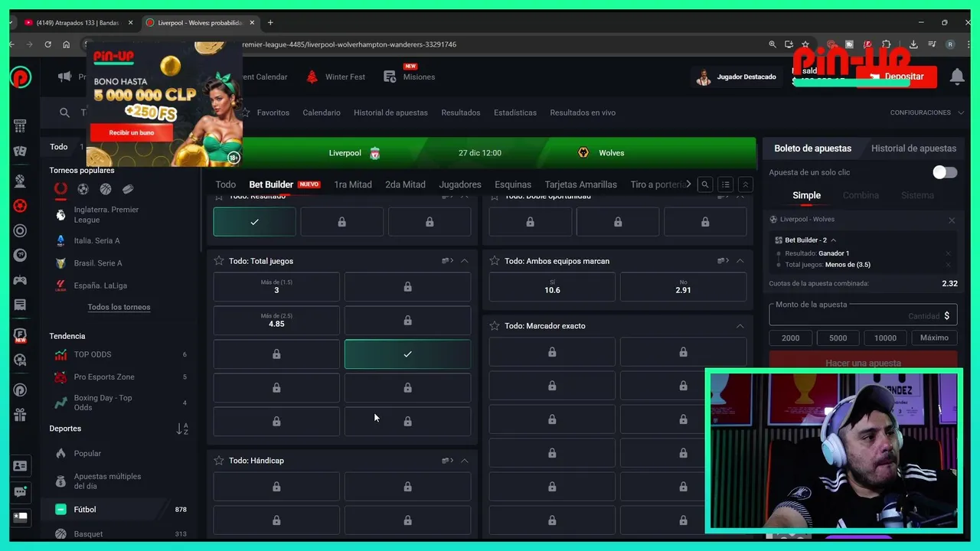Click the search magnifier beside market tabs
Image resolution: width=980 pixels, height=551 pixels.
pyautogui.click(x=705, y=184)
